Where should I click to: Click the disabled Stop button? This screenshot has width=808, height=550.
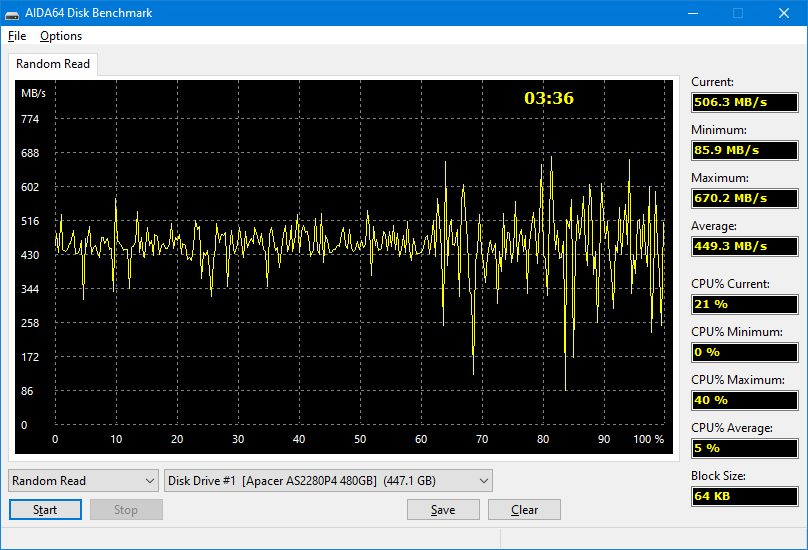(126, 509)
